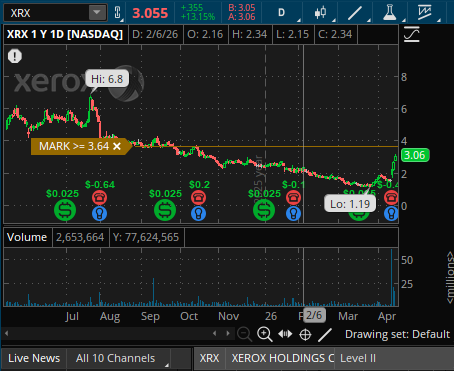
Task: Click the L: 2.15 low value
Action: [293, 34]
